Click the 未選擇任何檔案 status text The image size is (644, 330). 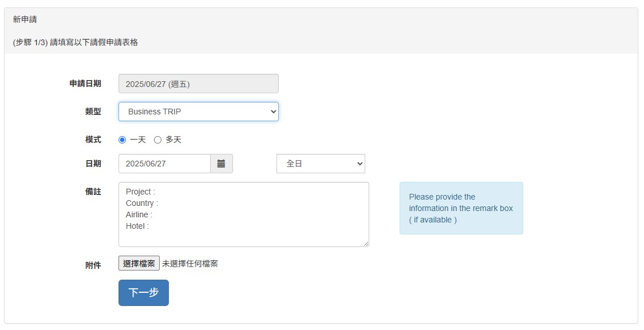tap(189, 264)
